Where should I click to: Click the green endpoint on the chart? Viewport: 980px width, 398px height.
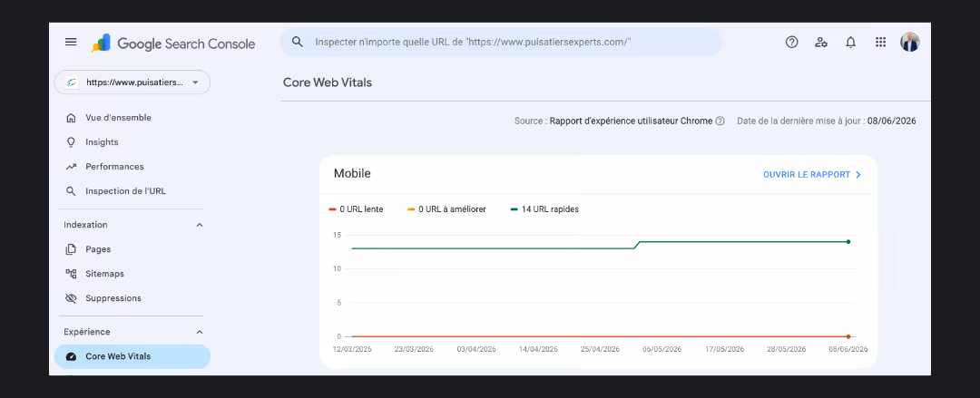point(848,242)
